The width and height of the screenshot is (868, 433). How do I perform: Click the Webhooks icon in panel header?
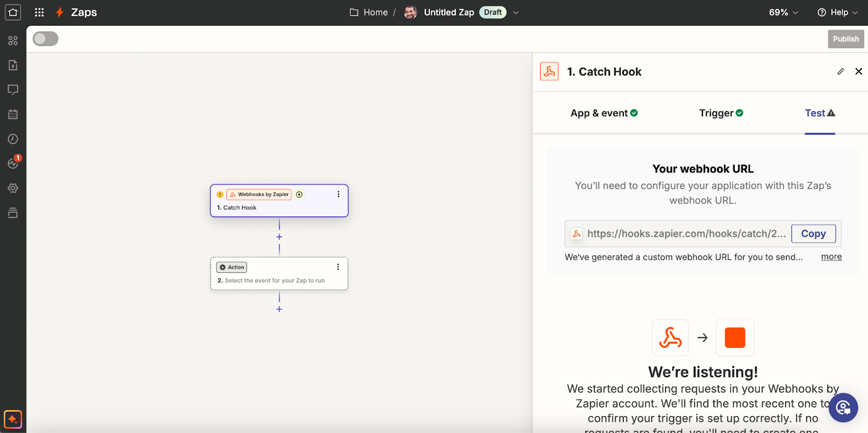point(550,72)
